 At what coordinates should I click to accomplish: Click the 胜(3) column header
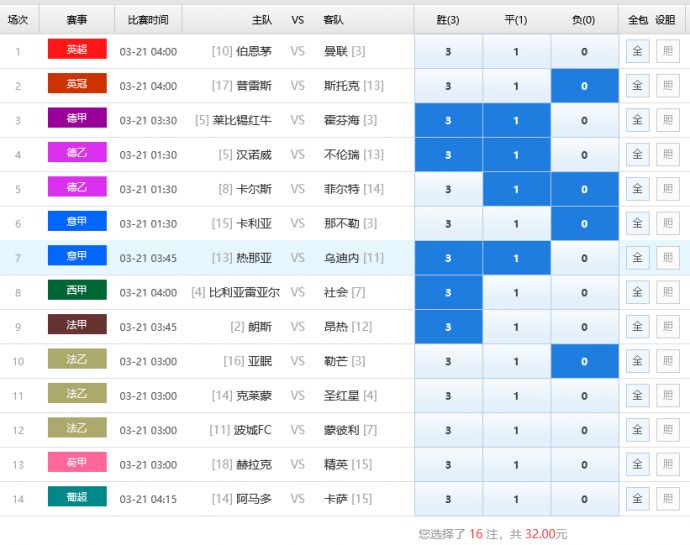coord(448,19)
